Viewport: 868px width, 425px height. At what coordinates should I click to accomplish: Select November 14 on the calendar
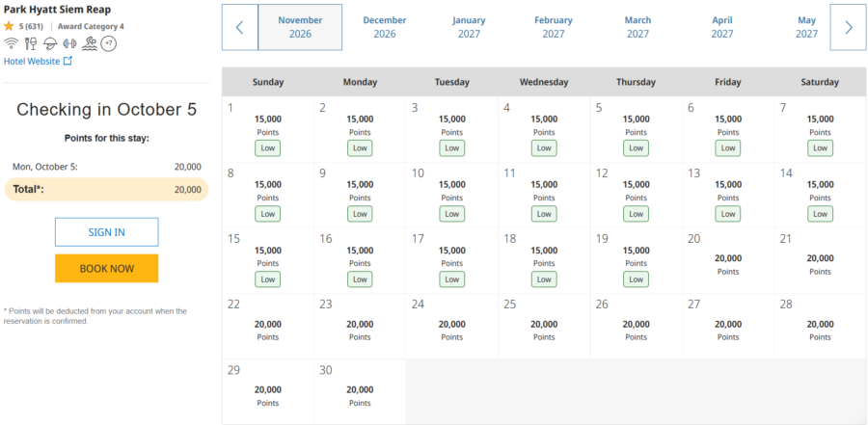(820, 195)
